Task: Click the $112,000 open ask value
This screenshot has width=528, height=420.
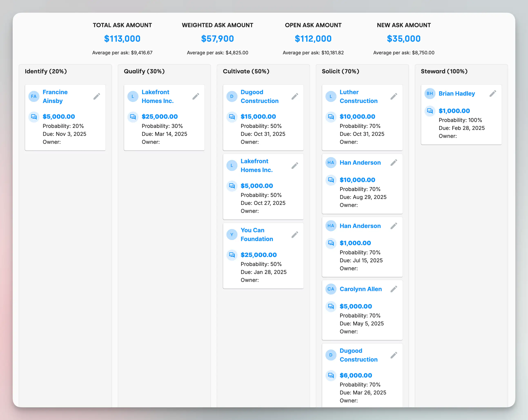Action: click(313, 38)
